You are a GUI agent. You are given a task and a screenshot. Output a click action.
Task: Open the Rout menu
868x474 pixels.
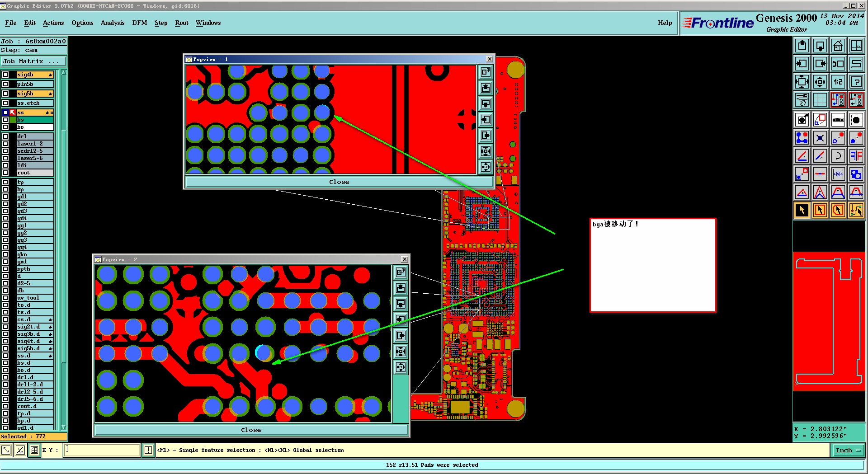[x=182, y=23]
